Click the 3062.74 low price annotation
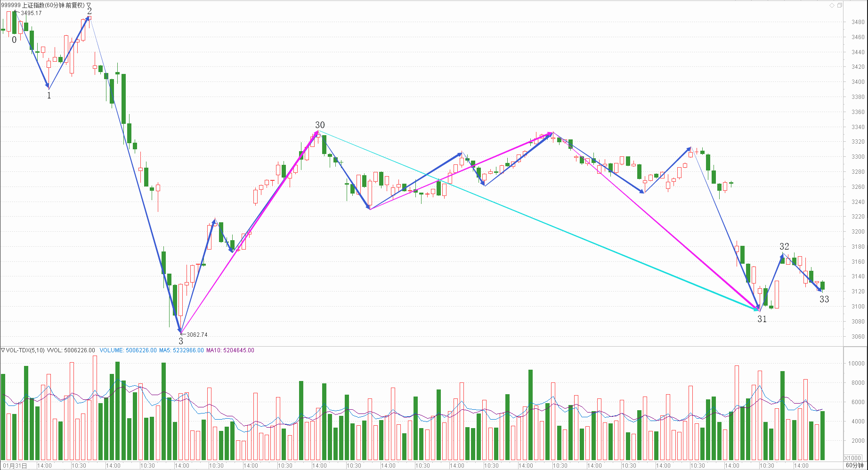Screen dimensions: 868x470 pos(197,335)
